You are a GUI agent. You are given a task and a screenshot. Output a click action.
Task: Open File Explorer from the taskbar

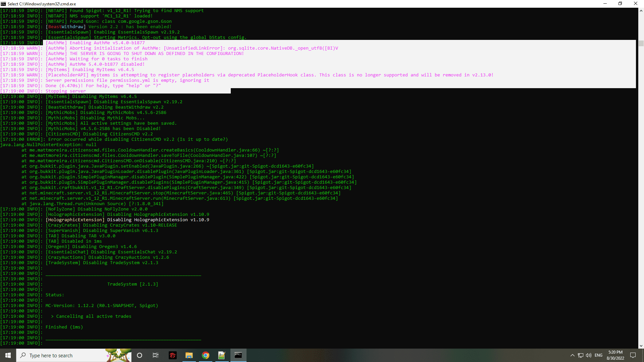coord(189,355)
